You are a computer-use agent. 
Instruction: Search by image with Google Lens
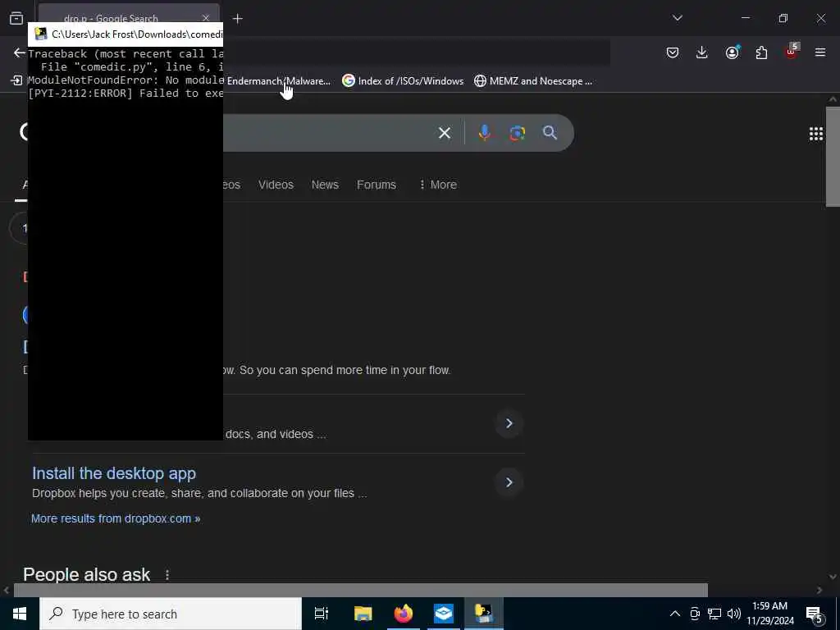coord(517,133)
